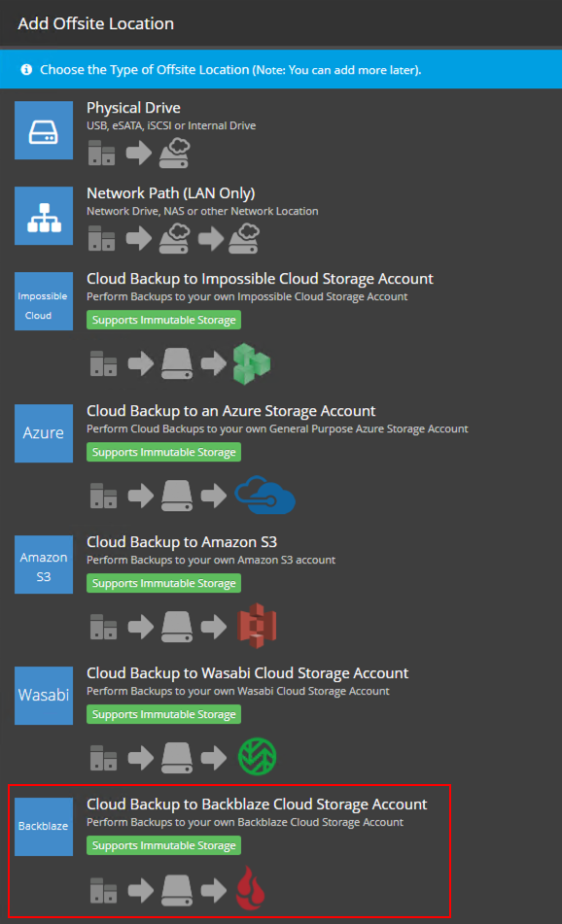This screenshot has width=562, height=924.
Task: Select the Physical Drive tile icon
Action: click(x=44, y=130)
